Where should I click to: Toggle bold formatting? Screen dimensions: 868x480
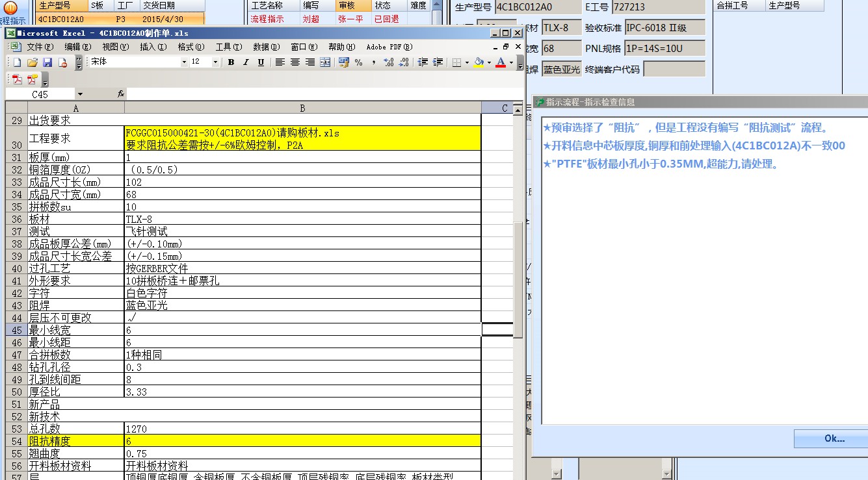coord(231,62)
